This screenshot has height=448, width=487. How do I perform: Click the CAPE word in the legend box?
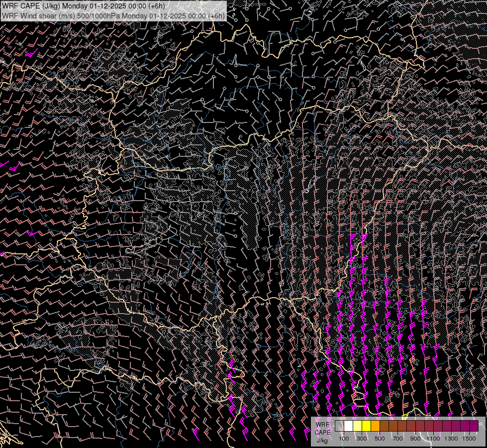click(x=322, y=432)
